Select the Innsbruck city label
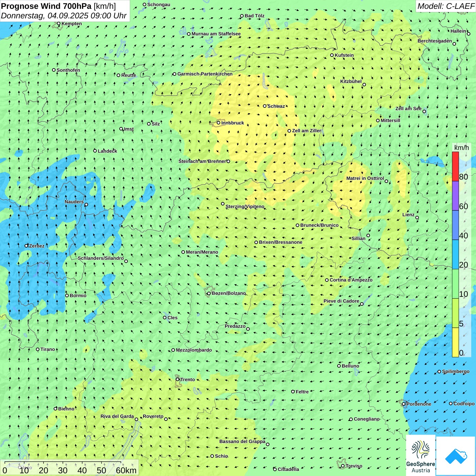476x476 pixels. pos(233,123)
